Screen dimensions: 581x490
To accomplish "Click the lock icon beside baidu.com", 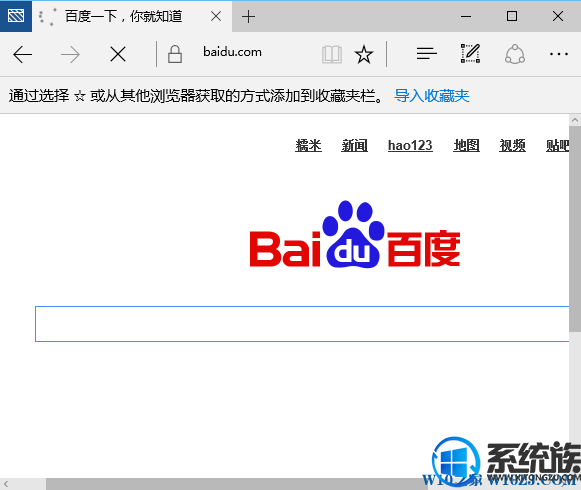I will 175,54.
